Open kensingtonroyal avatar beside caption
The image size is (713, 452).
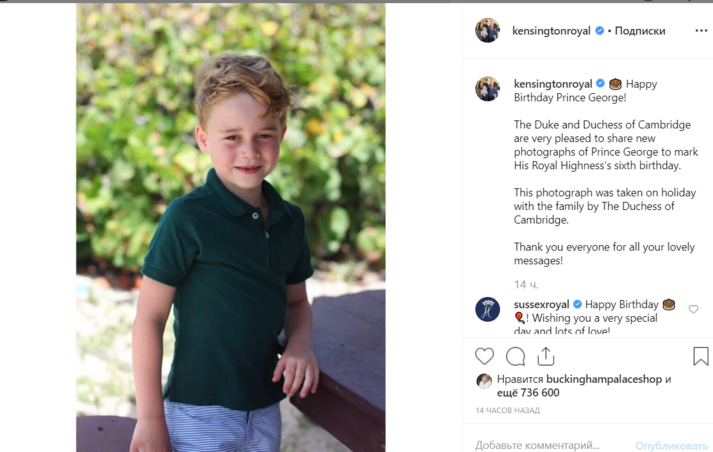point(487,89)
